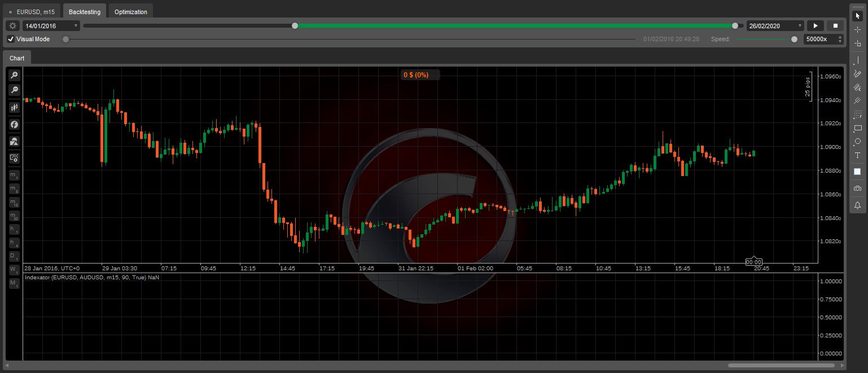Screen dimensions: 868x373
Task: Toggle the Visual Mode checkbox
Action: (11, 39)
